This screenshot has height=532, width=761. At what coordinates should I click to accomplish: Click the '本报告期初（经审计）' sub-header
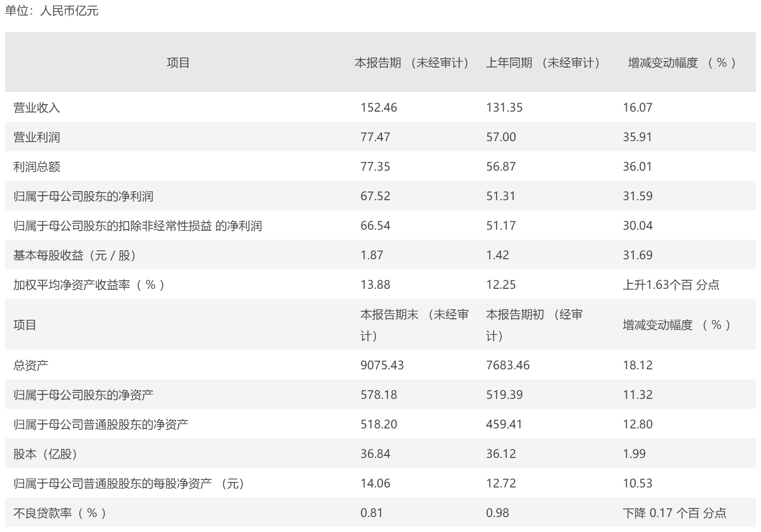click(x=534, y=325)
